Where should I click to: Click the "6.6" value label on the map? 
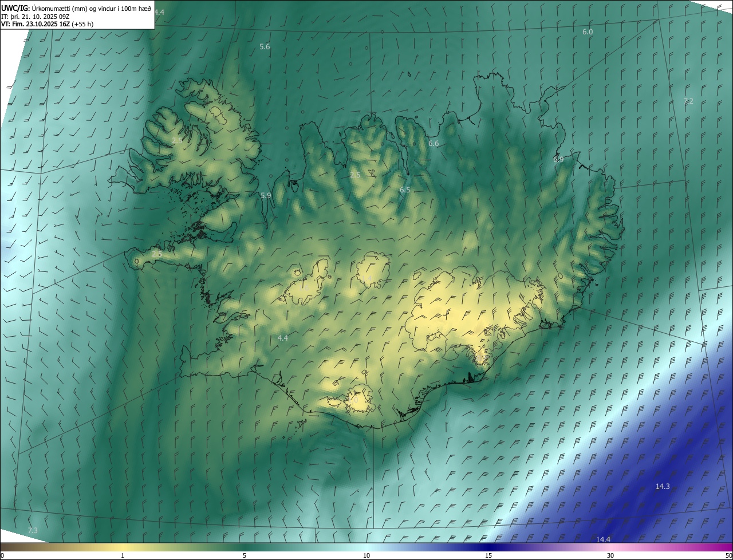pos(434,144)
